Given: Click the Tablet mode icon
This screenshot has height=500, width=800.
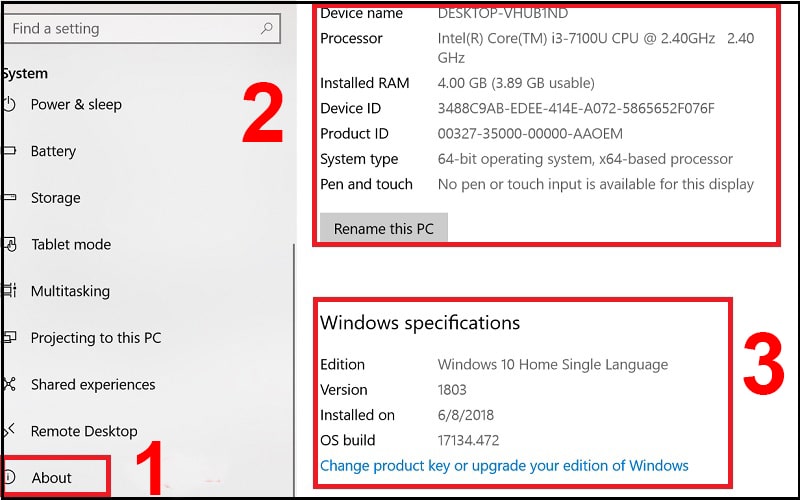Looking at the screenshot, I should [x=10, y=244].
